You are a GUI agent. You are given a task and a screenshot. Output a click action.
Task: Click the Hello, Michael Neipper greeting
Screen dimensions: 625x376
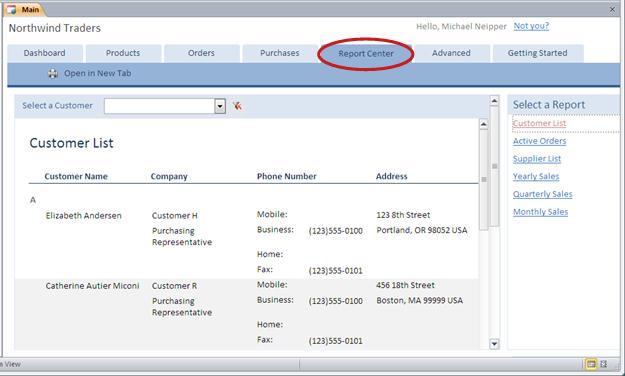point(461,27)
